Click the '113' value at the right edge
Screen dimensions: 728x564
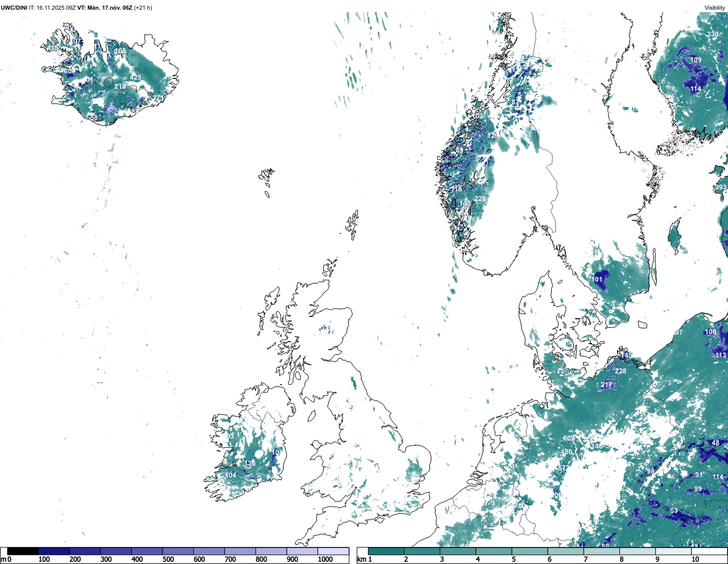[721, 355]
